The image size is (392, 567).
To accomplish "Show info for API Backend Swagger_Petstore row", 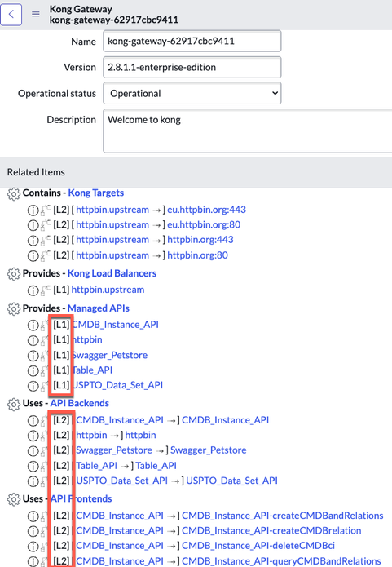I will [x=33, y=451].
